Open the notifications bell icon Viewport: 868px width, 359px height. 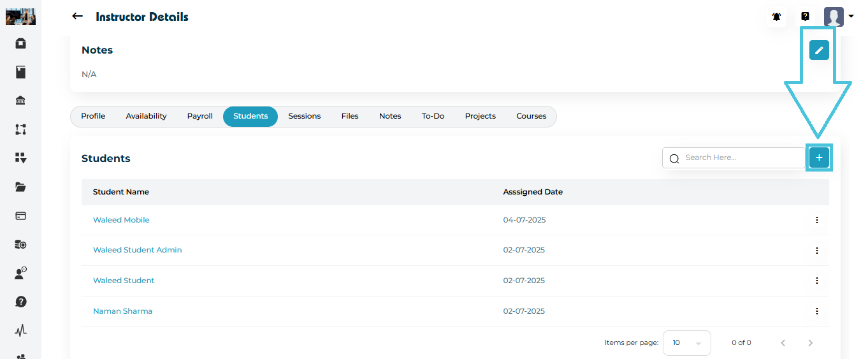pyautogui.click(x=776, y=17)
